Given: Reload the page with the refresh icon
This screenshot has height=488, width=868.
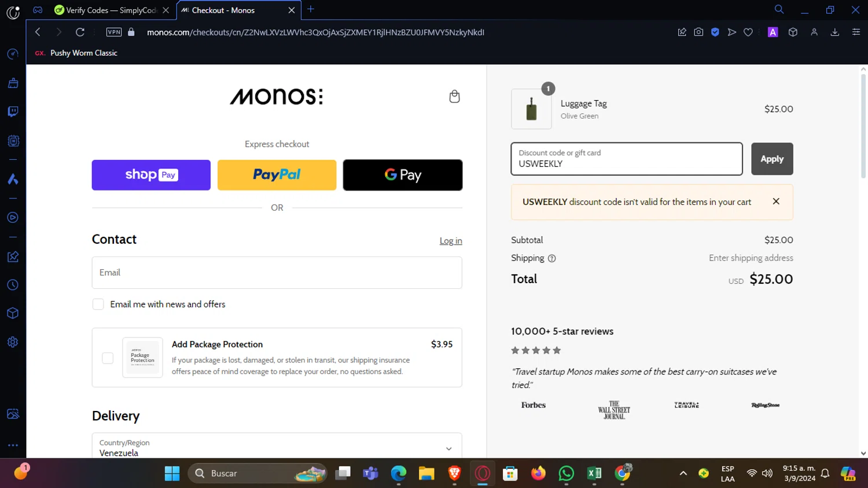Looking at the screenshot, I should tap(80, 32).
